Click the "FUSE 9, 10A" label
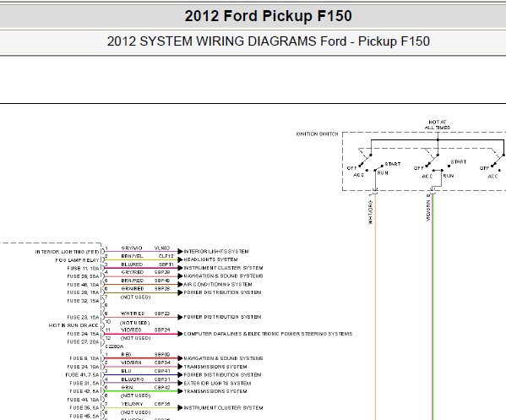This screenshot has width=506, height=420. coord(84,358)
